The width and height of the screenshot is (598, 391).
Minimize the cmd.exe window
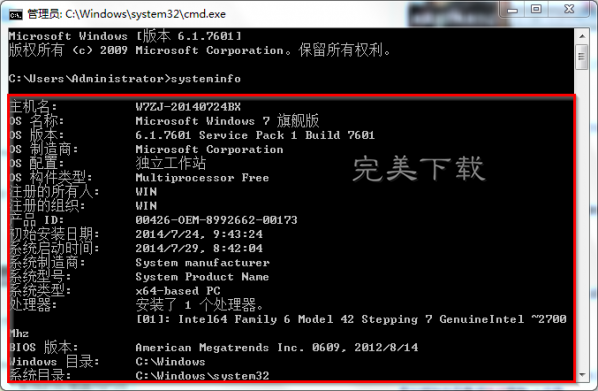(x=513, y=9)
